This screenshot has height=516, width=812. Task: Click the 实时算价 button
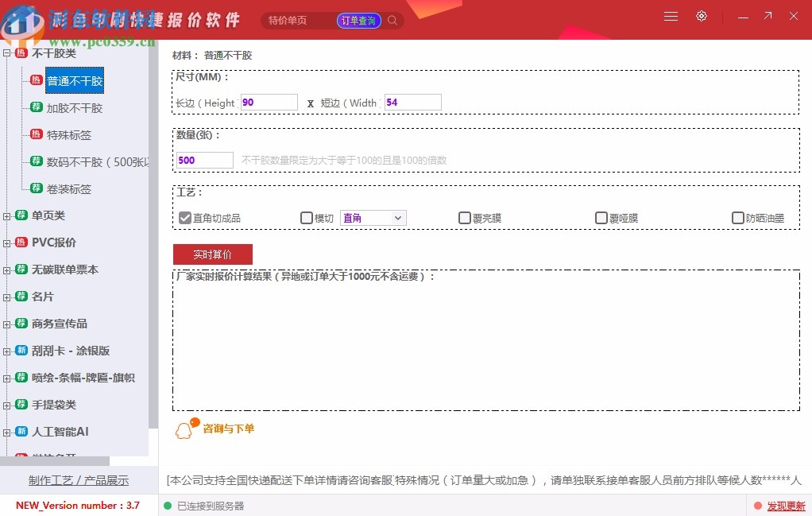[x=212, y=254]
